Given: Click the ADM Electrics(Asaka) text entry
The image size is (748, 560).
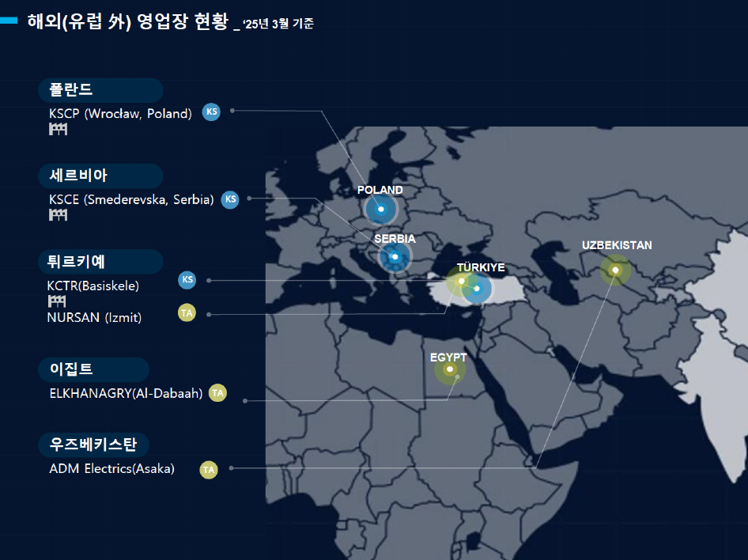Looking at the screenshot, I should 112,469.
